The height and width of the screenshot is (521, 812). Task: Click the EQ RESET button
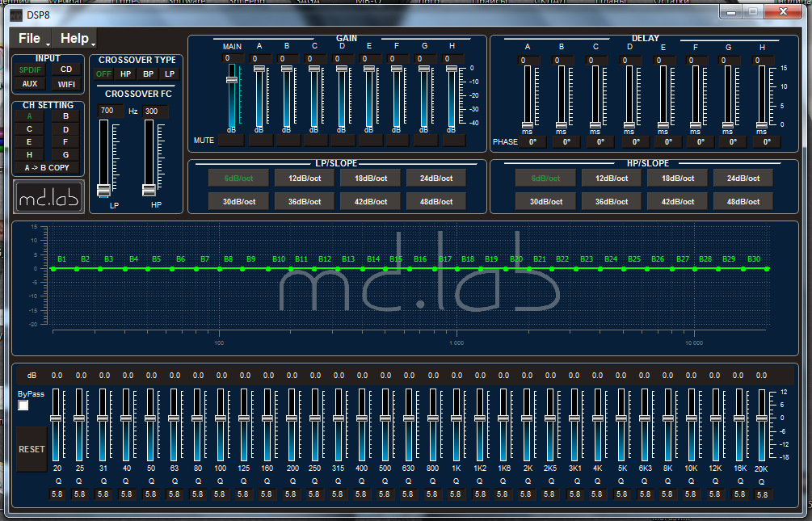click(x=32, y=449)
